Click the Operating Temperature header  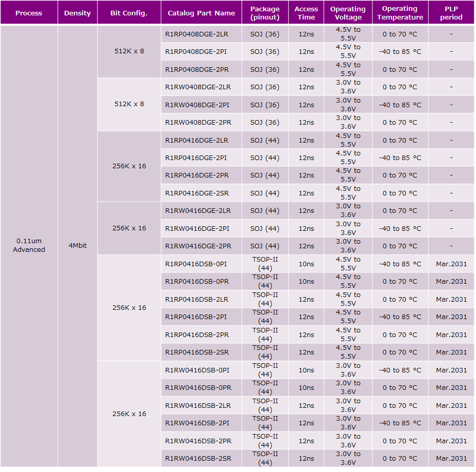pyautogui.click(x=400, y=13)
